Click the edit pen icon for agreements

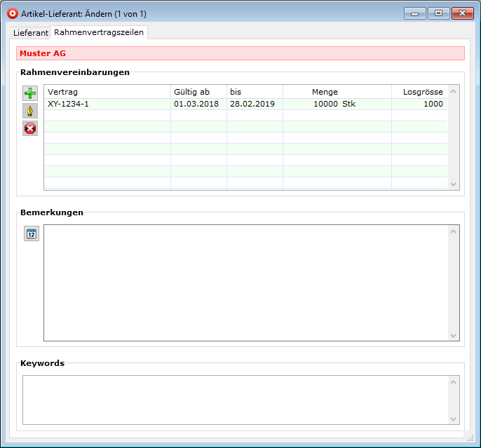pyautogui.click(x=30, y=111)
